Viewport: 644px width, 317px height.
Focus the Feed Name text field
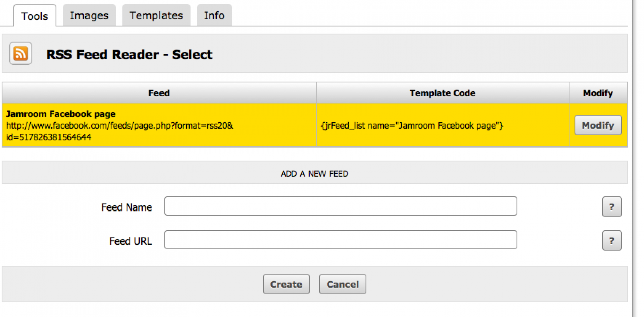341,206
